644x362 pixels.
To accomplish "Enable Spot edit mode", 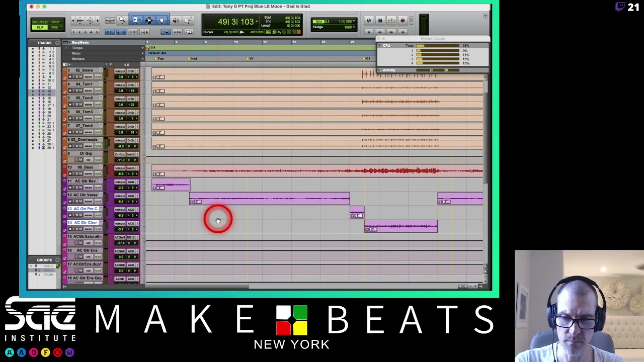I will pos(55,22).
